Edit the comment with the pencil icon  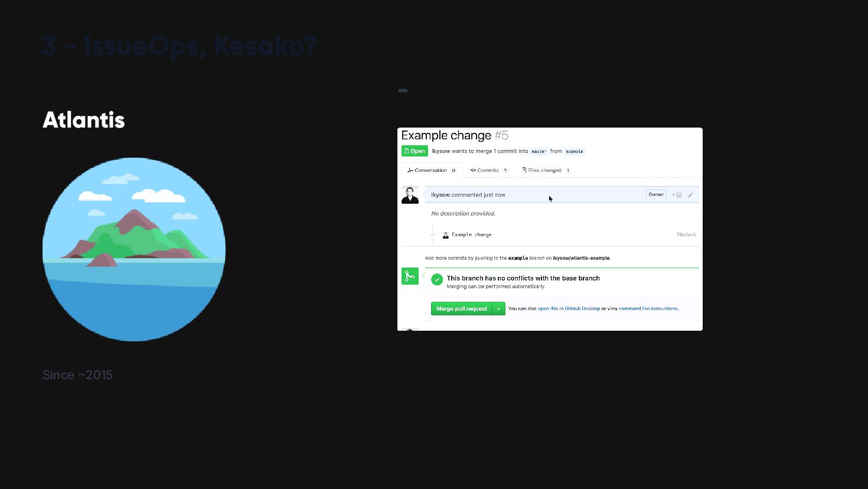(x=690, y=195)
